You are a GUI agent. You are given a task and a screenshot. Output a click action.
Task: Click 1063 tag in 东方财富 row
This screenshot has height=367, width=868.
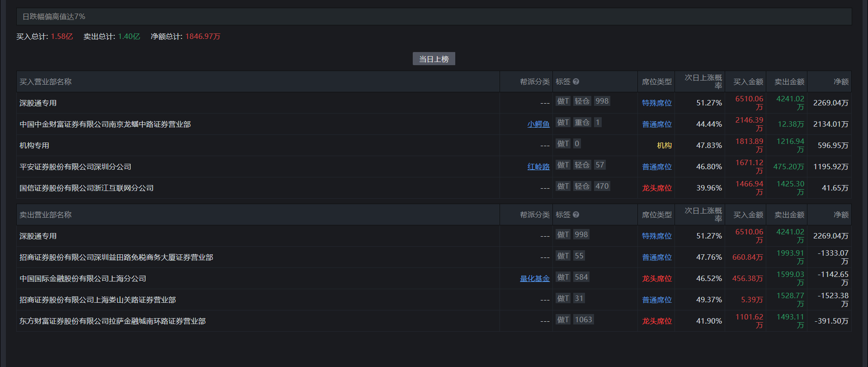coord(583,319)
